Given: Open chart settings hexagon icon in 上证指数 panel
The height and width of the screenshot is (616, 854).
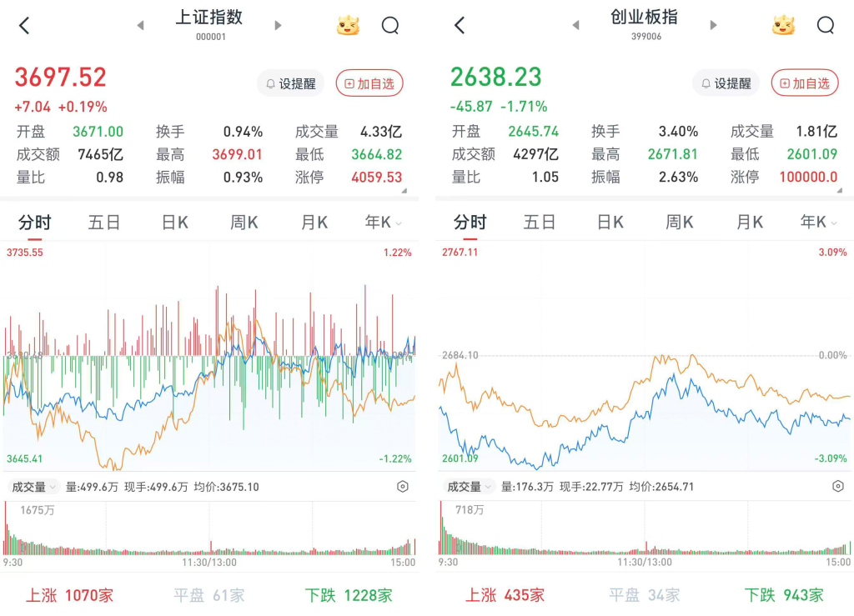Looking at the screenshot, I should click(x=403, y=487).
